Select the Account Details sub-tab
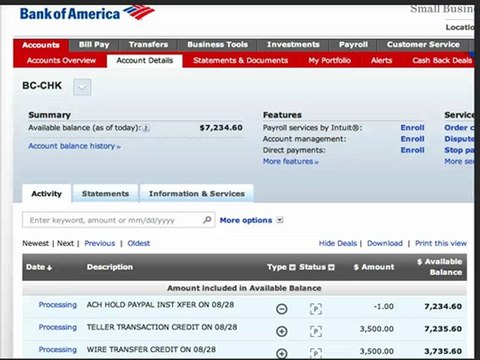The image size is (480, 360). pyautogui.click(x=145, y=61)
